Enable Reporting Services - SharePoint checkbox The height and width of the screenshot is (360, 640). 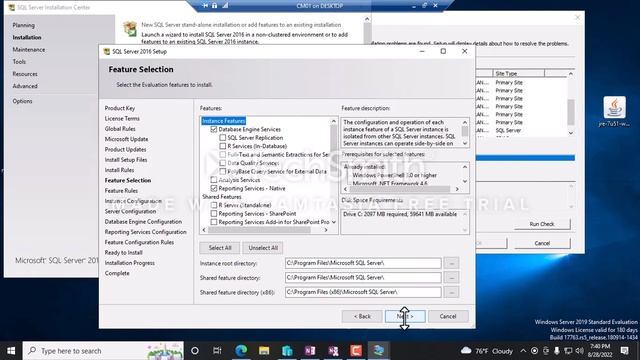point(213,214)
